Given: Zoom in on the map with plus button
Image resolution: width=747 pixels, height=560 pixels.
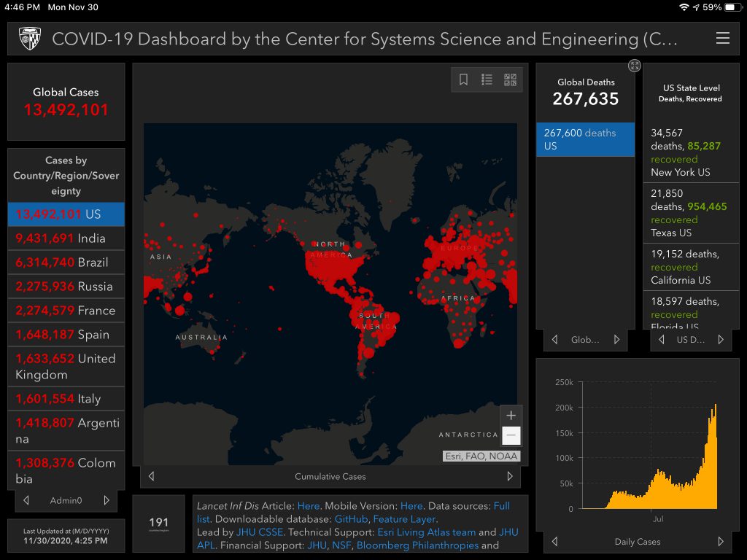Looking at the screenshot, I should point(511,415).
